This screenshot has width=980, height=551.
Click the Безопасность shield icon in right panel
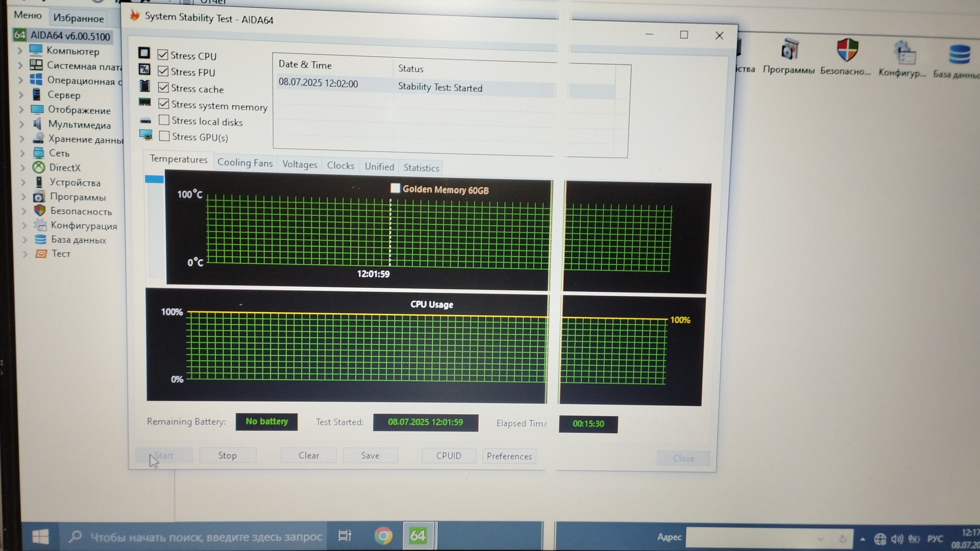(847, 51)
